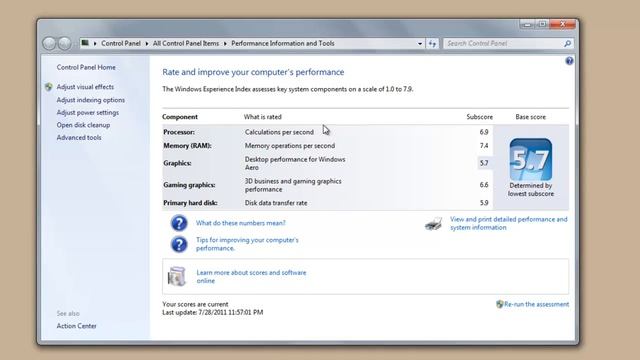The height and width of the screenshot is (360, 640).
Task: Open Adjust power settings
Action: (x=88, y=113)
